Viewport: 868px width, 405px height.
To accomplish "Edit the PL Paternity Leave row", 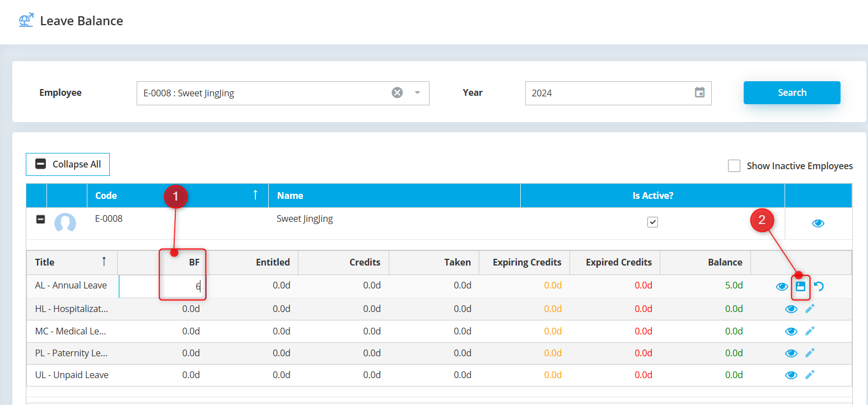I will pyautogui.click(x=810, y=352).
